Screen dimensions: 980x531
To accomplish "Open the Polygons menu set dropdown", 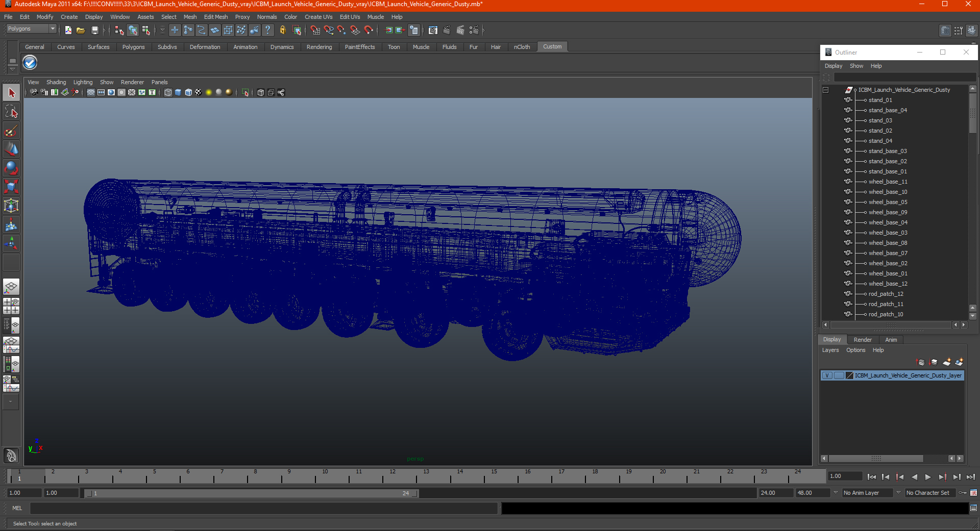I will 31,29.
